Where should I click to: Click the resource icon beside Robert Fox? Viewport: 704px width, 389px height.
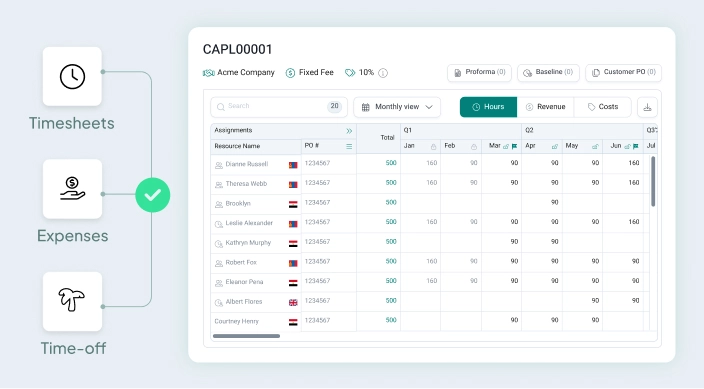coord(219,263)
